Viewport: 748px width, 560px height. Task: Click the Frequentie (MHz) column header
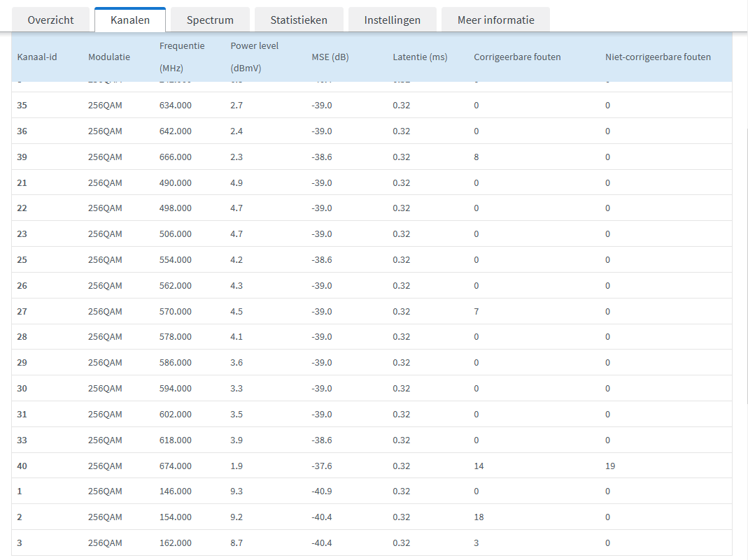pos(182,57)
